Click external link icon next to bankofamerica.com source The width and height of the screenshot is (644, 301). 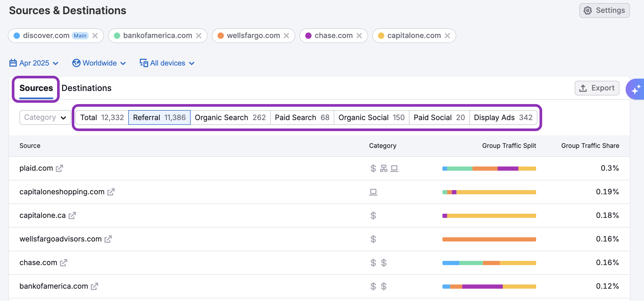pos(95,286)
